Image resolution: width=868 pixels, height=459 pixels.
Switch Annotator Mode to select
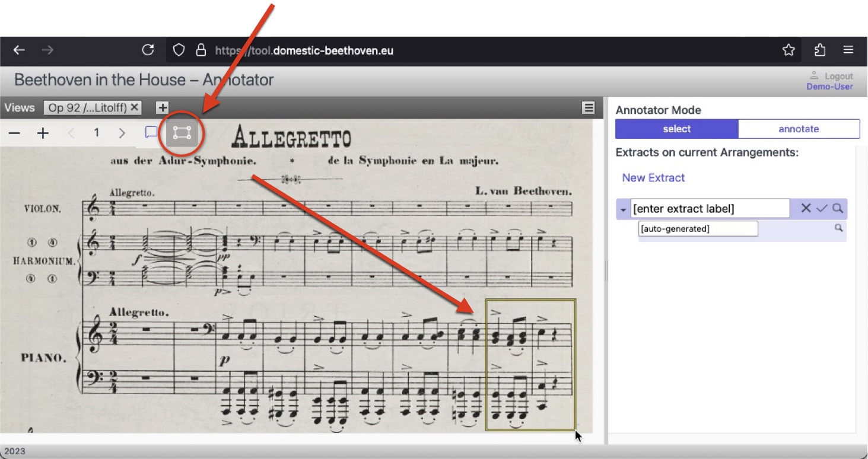click(677, 129)
